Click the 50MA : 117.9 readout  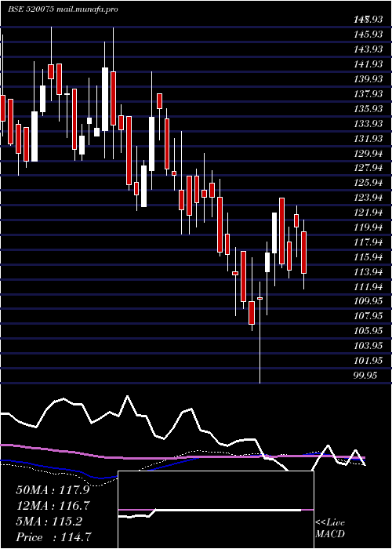pyautogui.click(x=53, y=490)
